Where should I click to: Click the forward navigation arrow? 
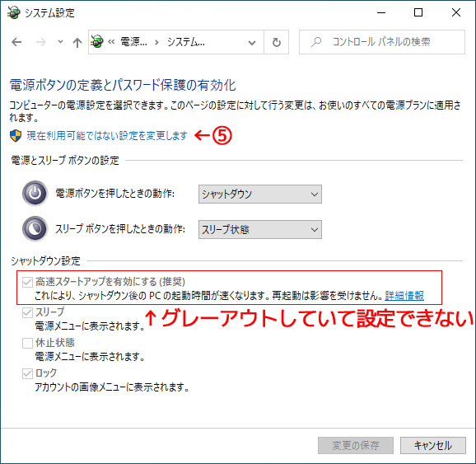point(40,42)
